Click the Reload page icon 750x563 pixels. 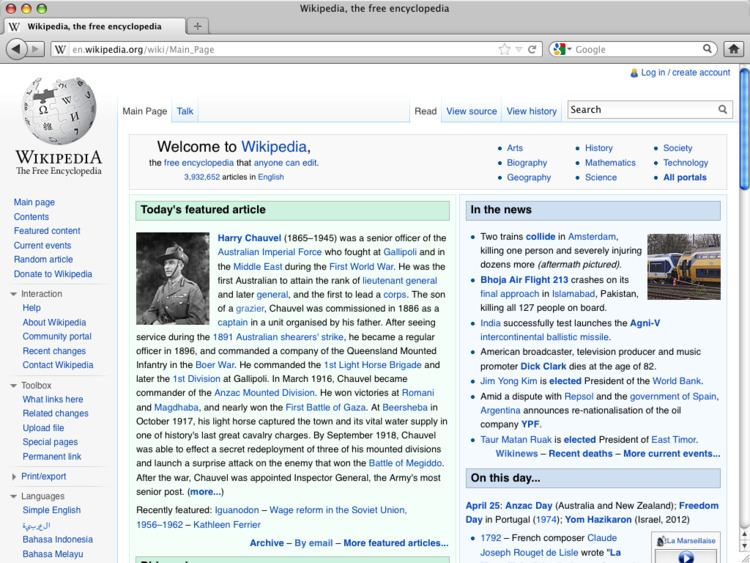pos(531,49)
